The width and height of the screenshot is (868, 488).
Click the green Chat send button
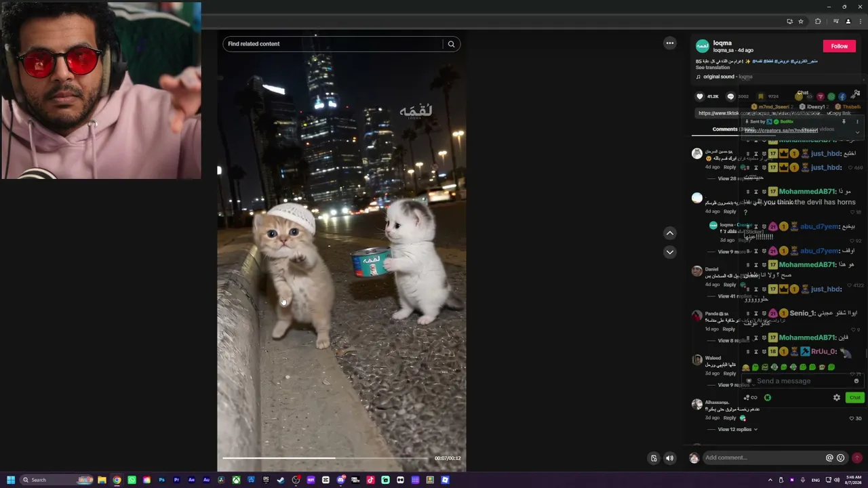[x=854, y=398]
